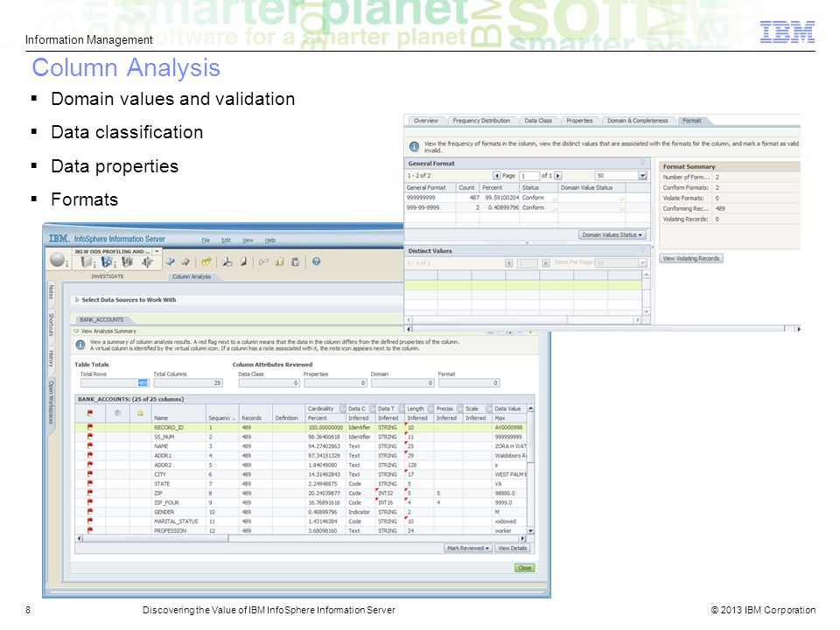Click the grayed key toolbar icon

(263, 262)
